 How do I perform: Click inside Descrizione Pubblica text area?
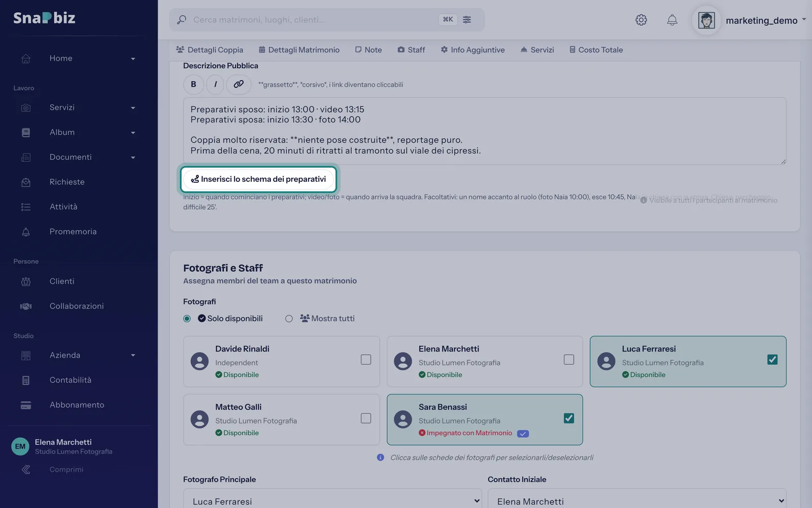pyautogui.click(x=485, y=131)
